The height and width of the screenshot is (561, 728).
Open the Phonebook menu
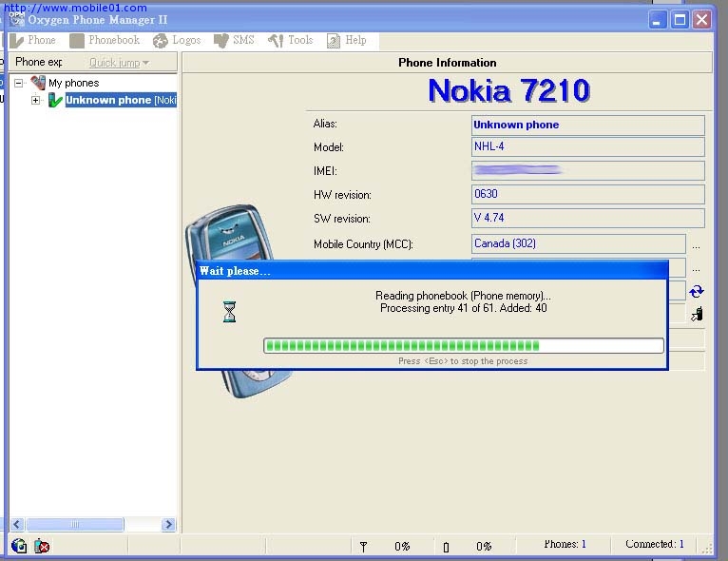click(x=105, y=40)
